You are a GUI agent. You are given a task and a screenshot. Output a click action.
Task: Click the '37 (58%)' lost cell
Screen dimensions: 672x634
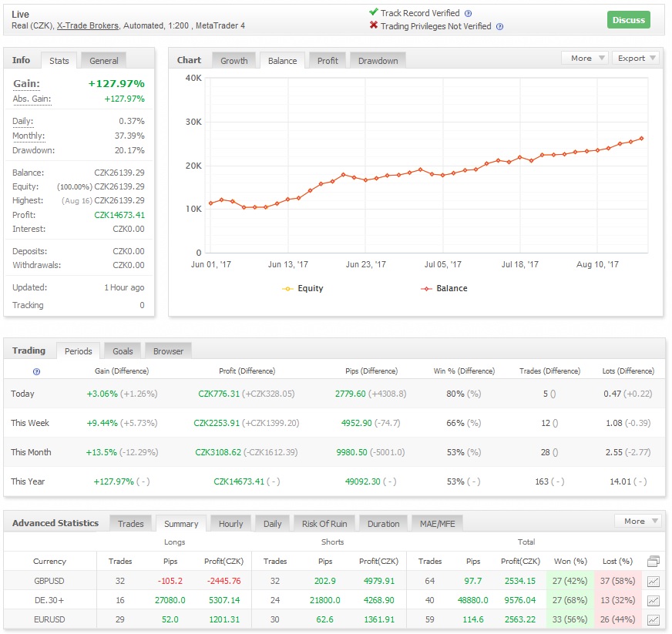[x=617, y=581]
